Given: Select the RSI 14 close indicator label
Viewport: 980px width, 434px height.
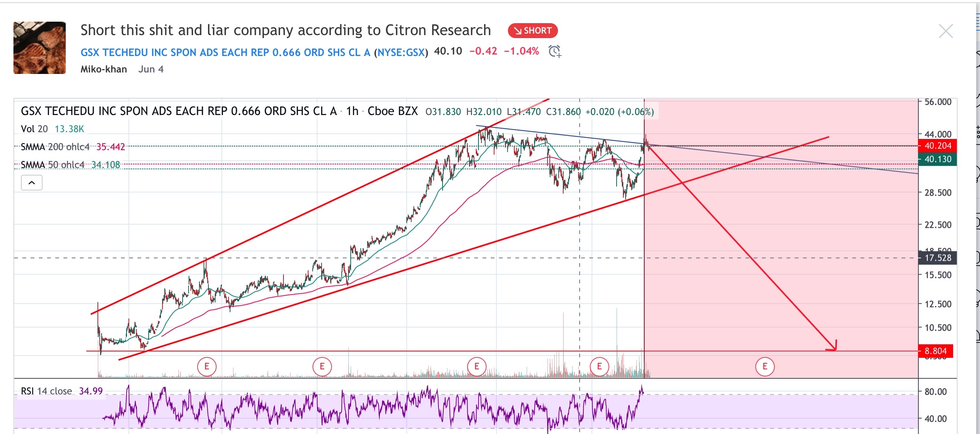Looking at the screenshot, I should [x=46, y=391].
